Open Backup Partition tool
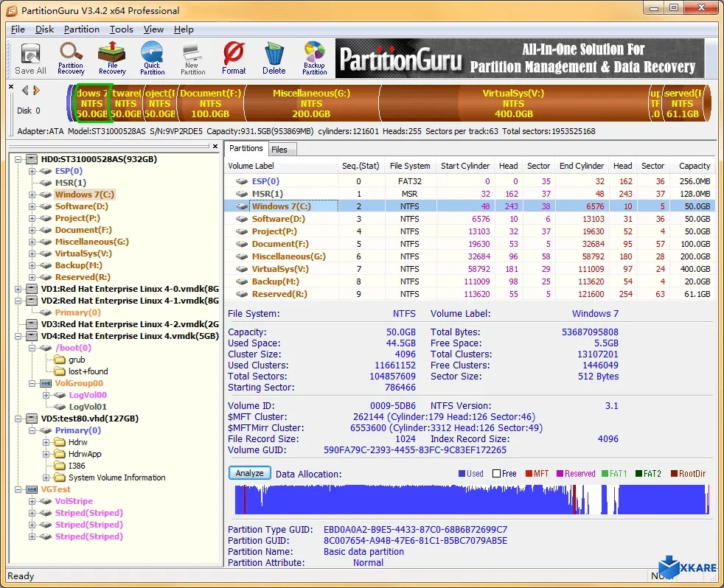The image size is (724, 588). (314, 59)
